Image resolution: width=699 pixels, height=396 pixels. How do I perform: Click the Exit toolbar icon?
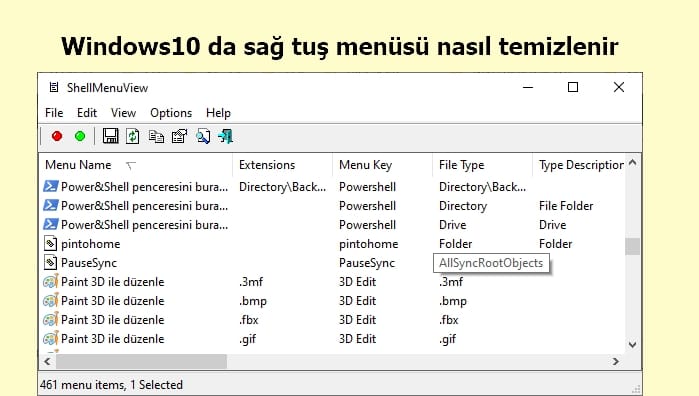pyautogui.click(x=226, y=136)
